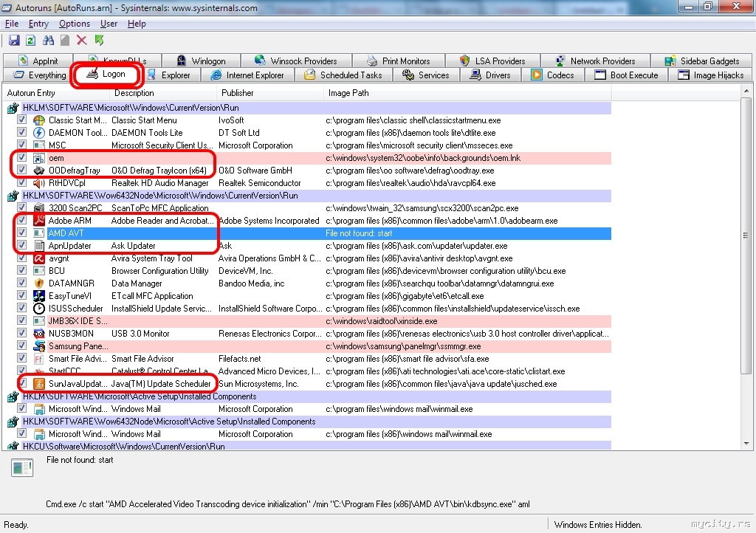This screenshot has height=533, width=756.
Task: Open the Options menu
Action: pyautogui.click(x=75, y=24)
